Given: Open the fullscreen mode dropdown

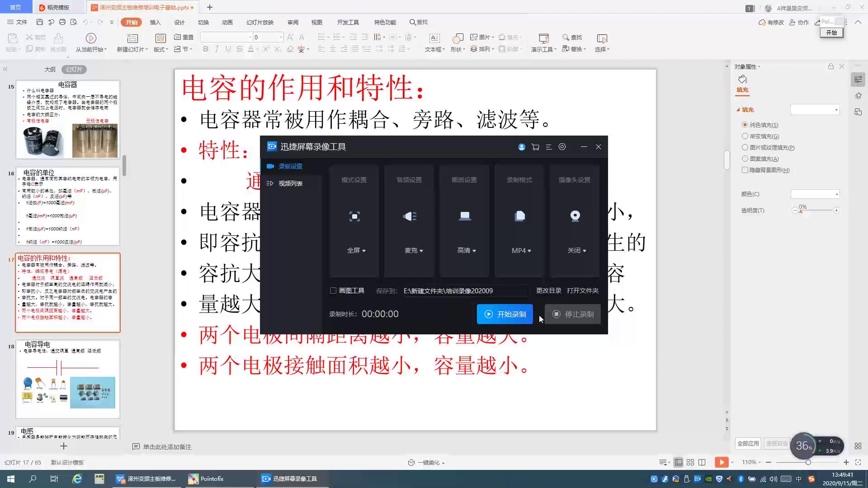Looking at the screenshot, I should 356,250.
